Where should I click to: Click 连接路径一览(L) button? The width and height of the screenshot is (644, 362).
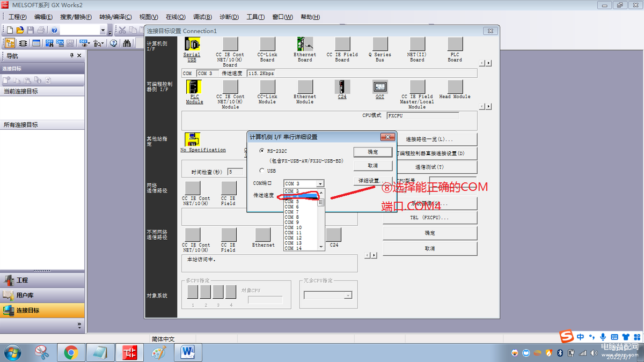click(x=430, y=139)
